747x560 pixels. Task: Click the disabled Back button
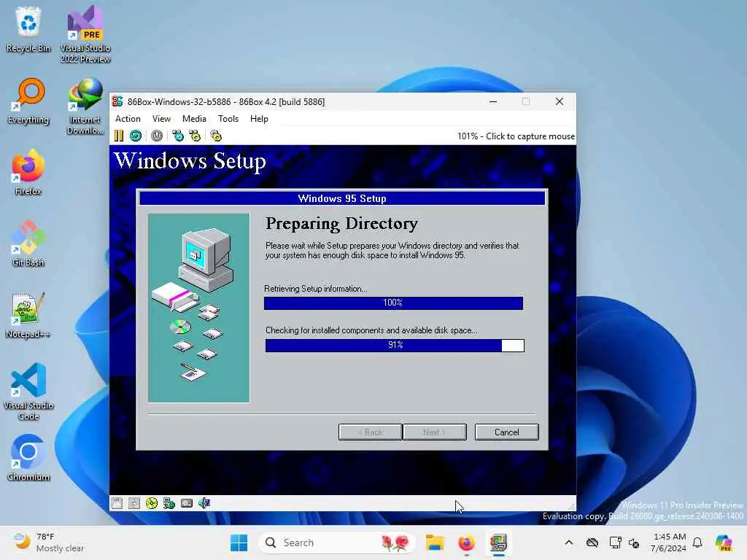tap(370, 432)
